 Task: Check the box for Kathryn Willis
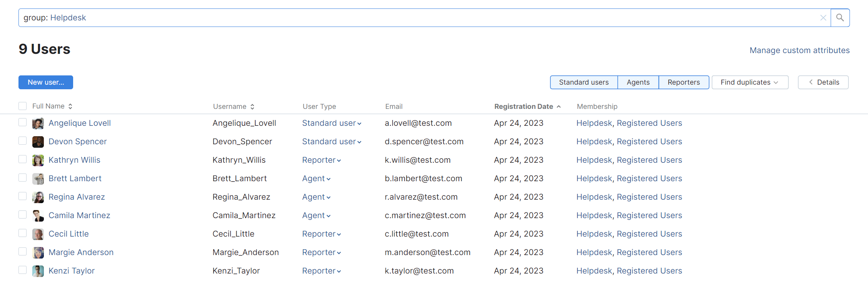pyautogui.click(x=23, y=159)
